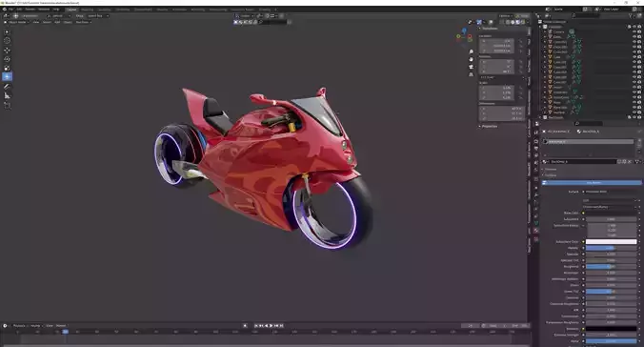Switch viewport to wireframe shading

[x=508, y=22]
